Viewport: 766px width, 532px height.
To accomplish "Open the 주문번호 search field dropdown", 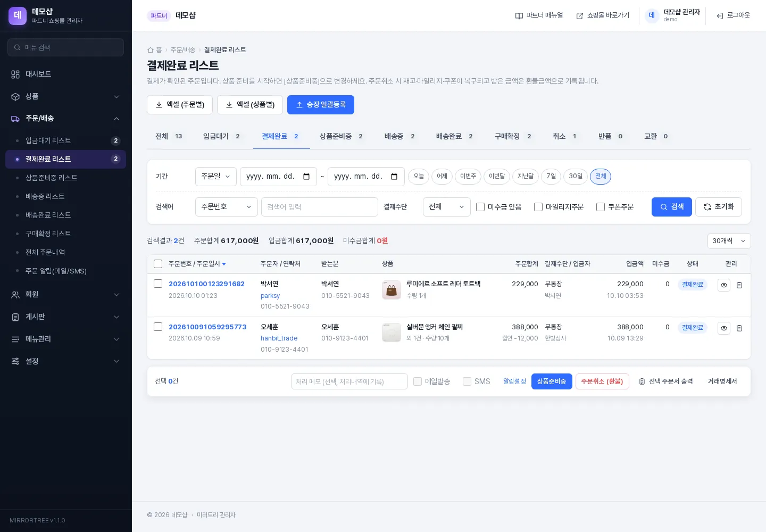I will 227,207.
